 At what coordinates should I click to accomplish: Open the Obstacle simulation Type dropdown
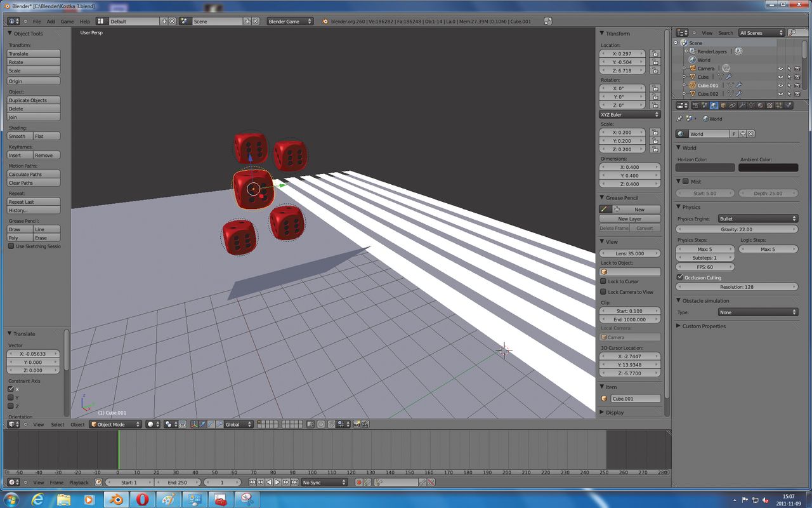point(757,312)
